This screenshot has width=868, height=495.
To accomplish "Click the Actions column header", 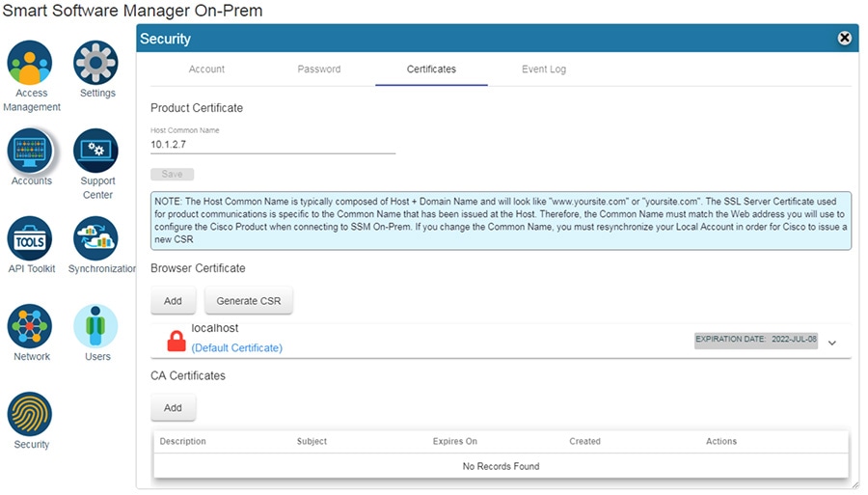I will [x=721, y=441].
